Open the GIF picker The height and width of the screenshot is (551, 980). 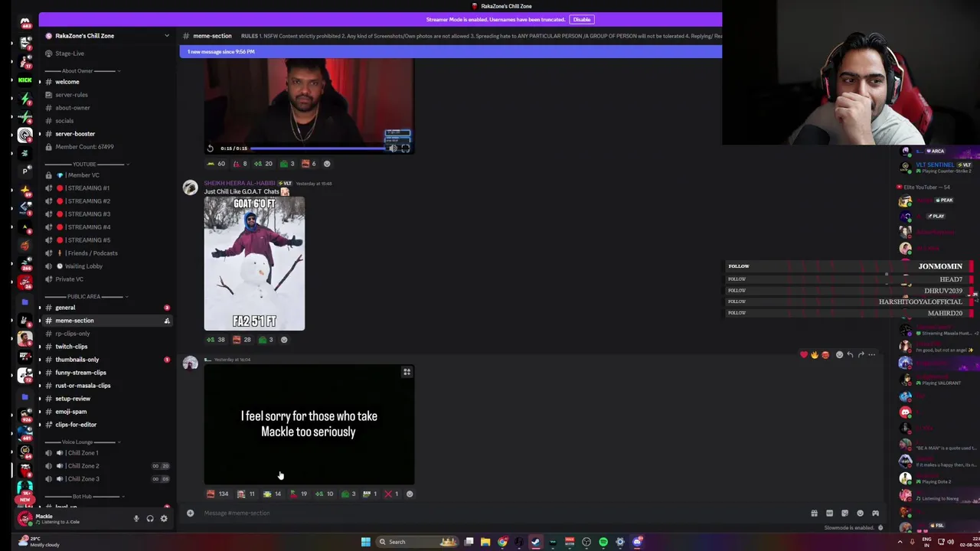829,514
